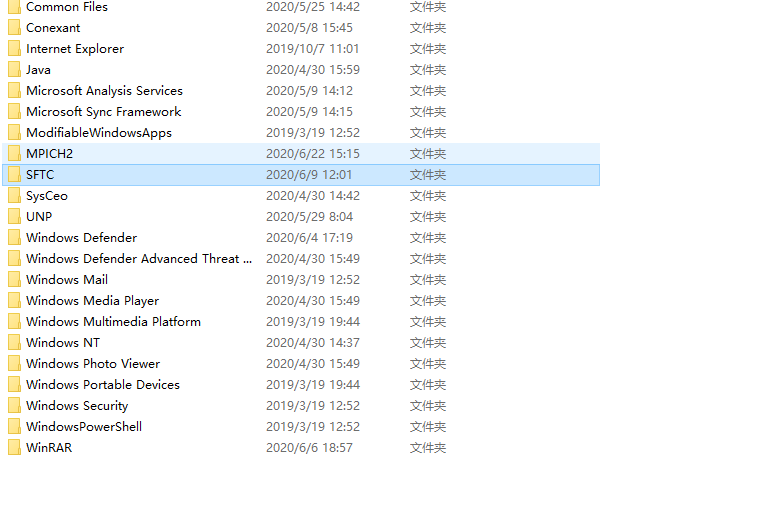Select the Windows Security folder name
Viewport: 764px width, 506px height.
click(x=77, y=405)
